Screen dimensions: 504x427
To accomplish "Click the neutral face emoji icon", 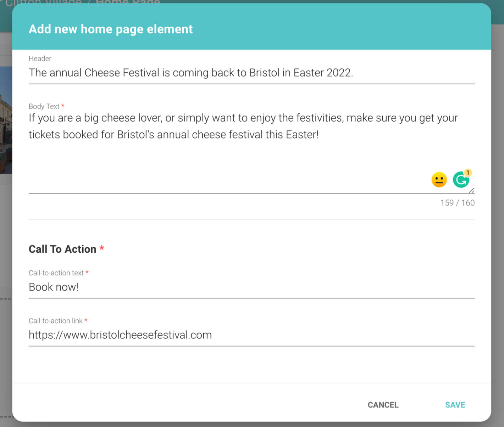I will pyautogui.click(x=439, y=180).
